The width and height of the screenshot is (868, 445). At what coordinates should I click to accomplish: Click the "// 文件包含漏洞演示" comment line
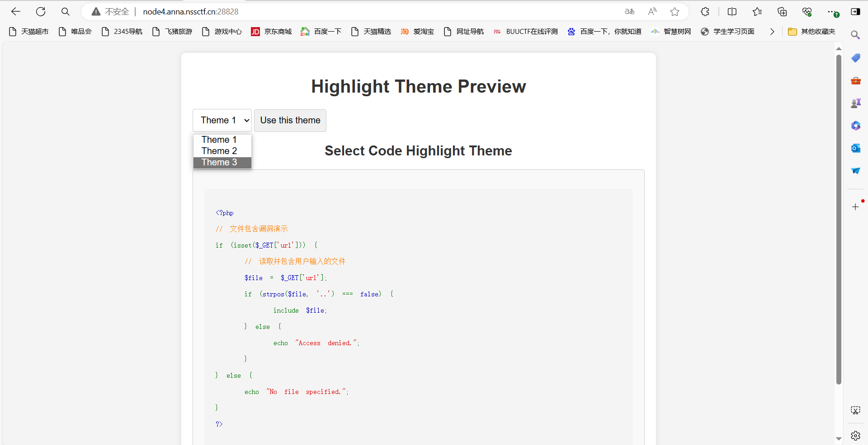point(252,229)
